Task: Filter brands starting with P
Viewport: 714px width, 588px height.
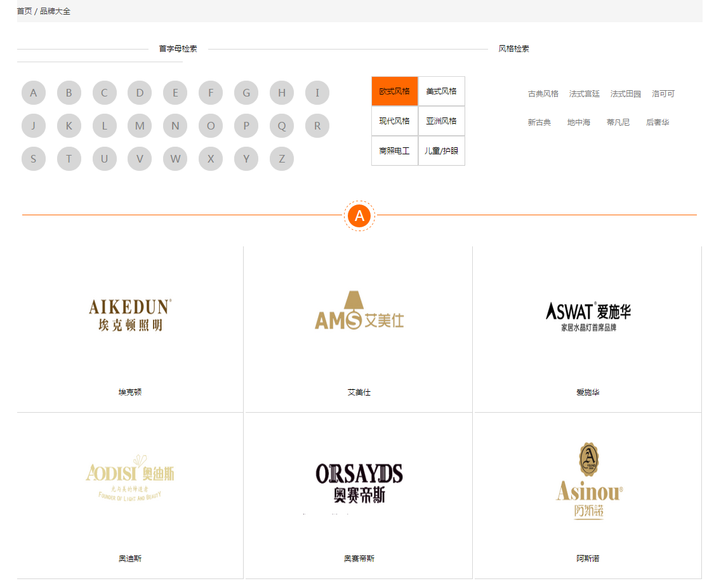Action: click(x=246, y=126)
